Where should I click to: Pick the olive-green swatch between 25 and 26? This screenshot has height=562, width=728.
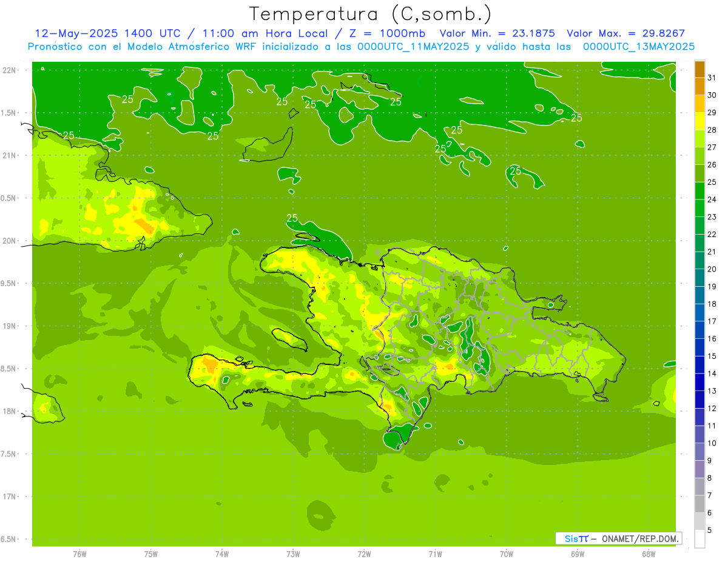[699, 173]
